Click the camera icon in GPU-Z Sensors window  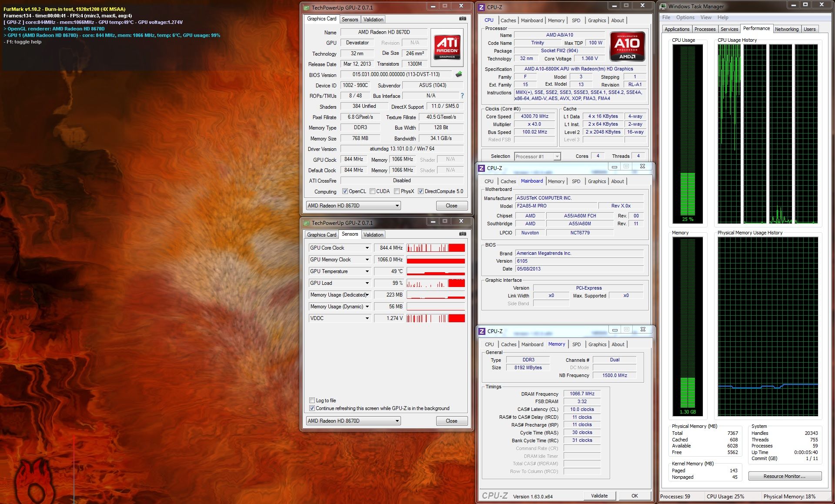click(463, 234)
